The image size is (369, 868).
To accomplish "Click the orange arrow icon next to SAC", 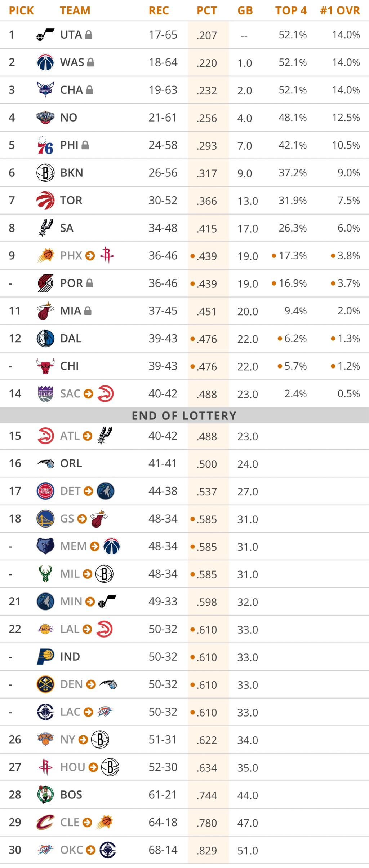I will pos(88,394).
